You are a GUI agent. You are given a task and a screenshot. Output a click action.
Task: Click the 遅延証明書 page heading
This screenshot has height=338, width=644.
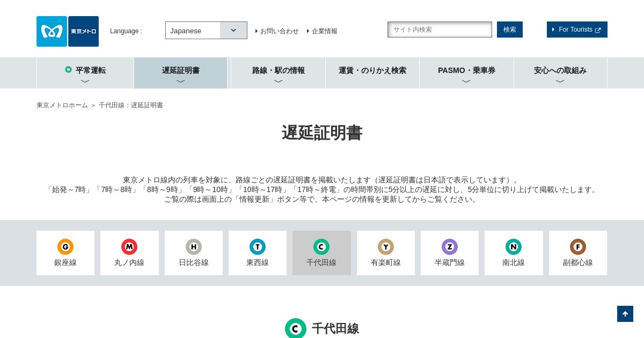[x=322, y=133]
